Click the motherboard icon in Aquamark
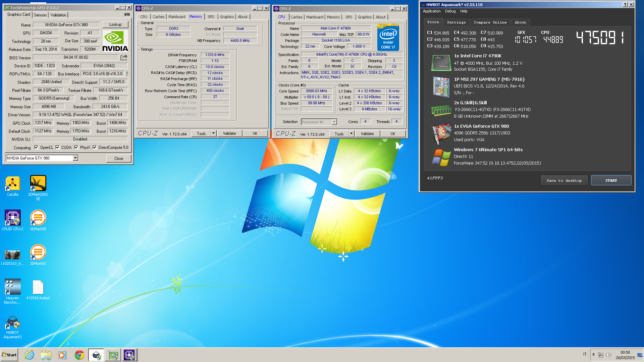This screenshot has height=362, width=644. [441, 87]
